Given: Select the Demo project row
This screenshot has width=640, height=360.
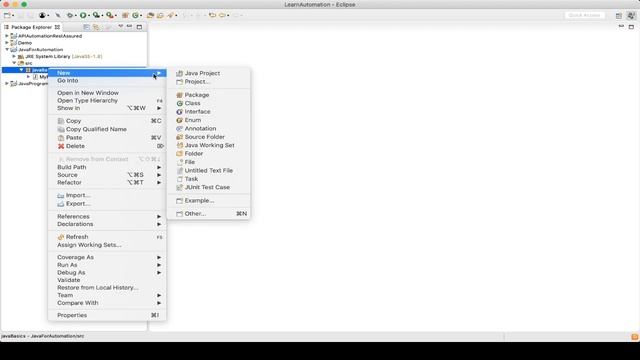Looking at the screenshot, I should [x=73, y=42].
